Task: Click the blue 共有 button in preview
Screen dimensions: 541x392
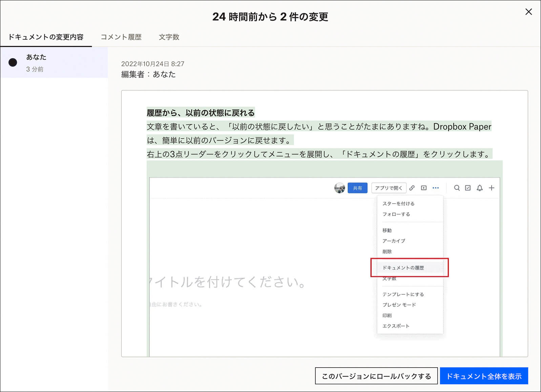Action: [357, 188]
